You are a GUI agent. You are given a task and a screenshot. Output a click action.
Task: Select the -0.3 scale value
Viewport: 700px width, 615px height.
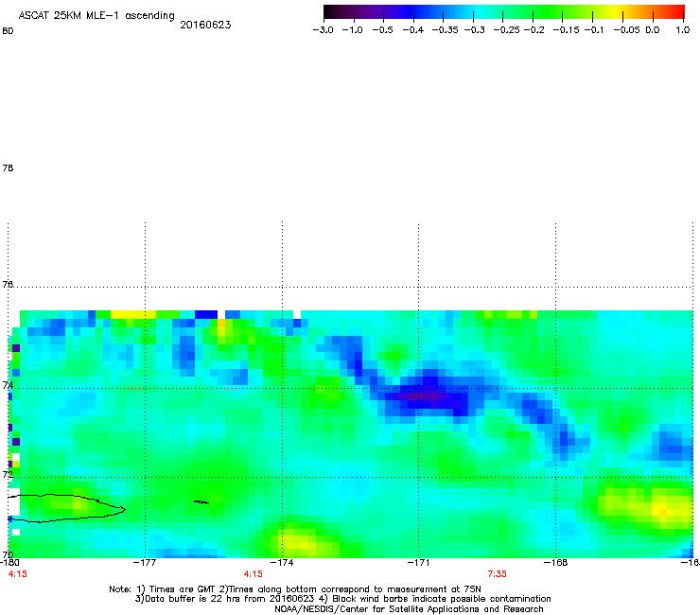click(474, 30)
